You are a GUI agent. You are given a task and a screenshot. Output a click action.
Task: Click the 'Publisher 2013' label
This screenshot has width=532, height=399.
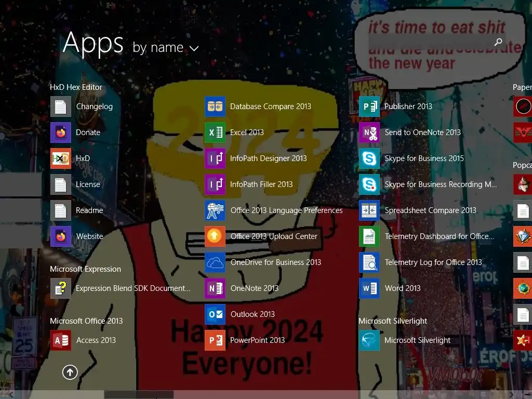click(408, 107)
